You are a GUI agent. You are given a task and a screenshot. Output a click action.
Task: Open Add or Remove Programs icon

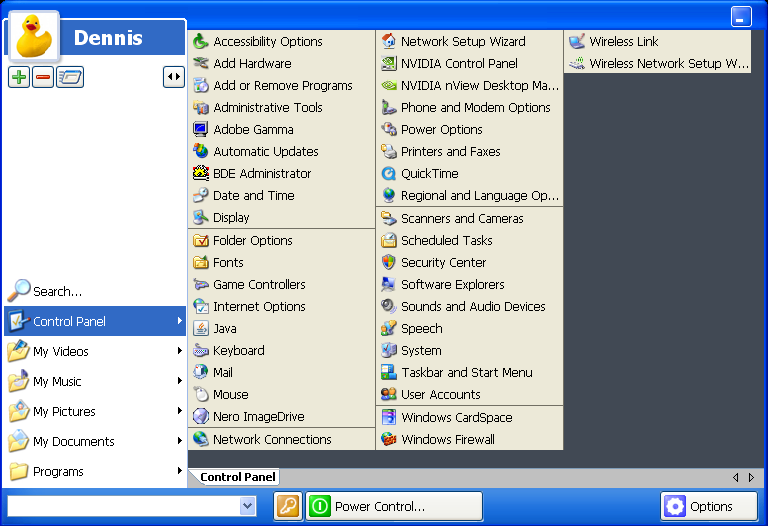[x=201, y=85]
